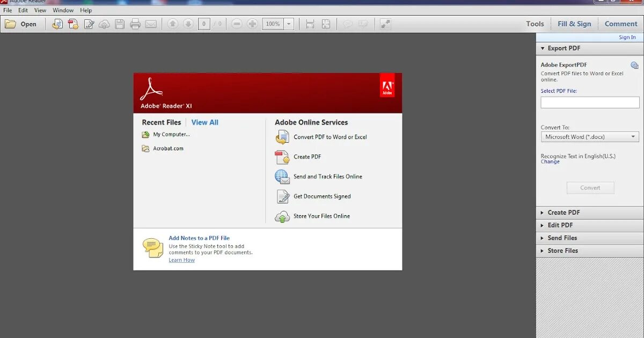Screen dimensions: 644x338
Task: Click the fit one full page icon
Action: pyautogui.click(x=326, y=24)
